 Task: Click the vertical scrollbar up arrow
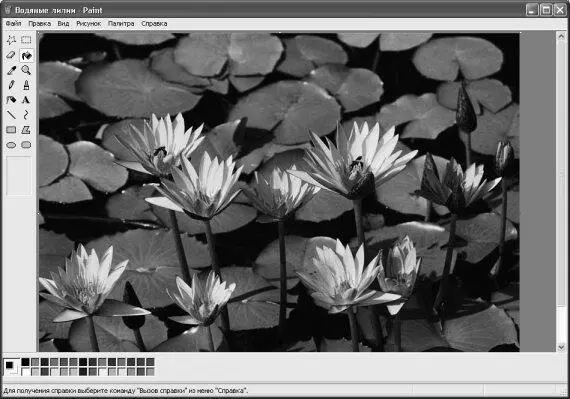coord(561,36)
